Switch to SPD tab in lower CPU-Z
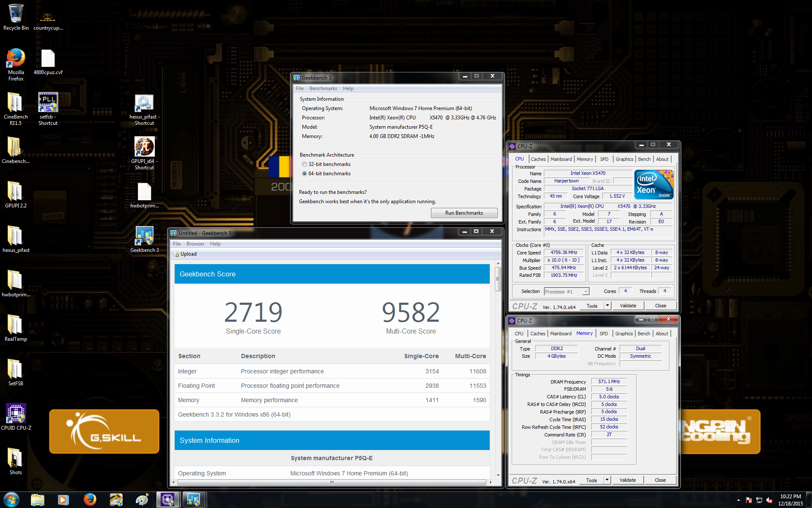 click(604, 334)
